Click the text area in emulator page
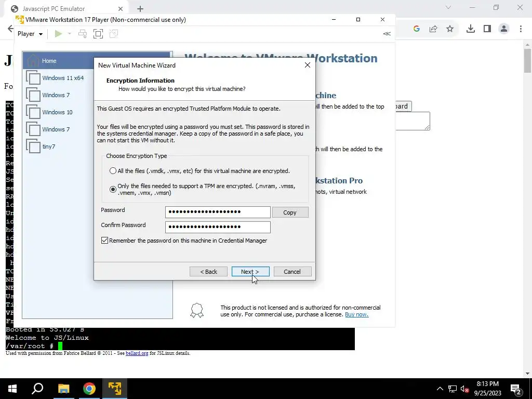 [413, 121]
